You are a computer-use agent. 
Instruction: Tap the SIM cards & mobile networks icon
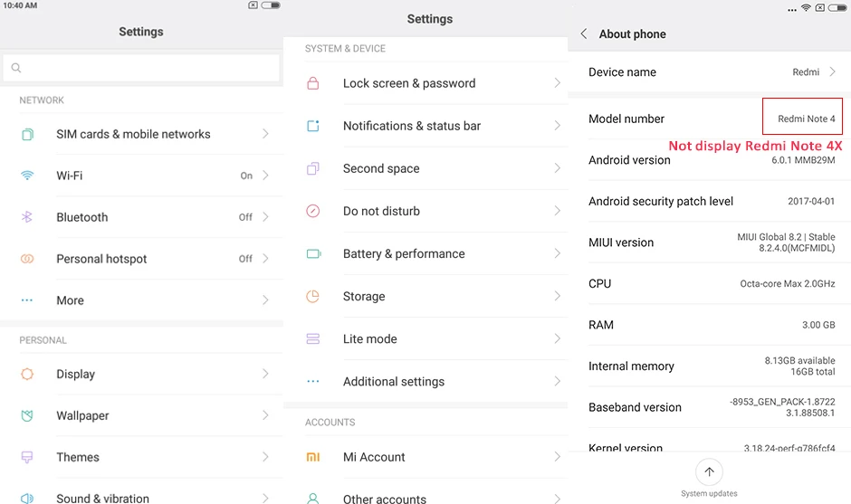[27, 134]
